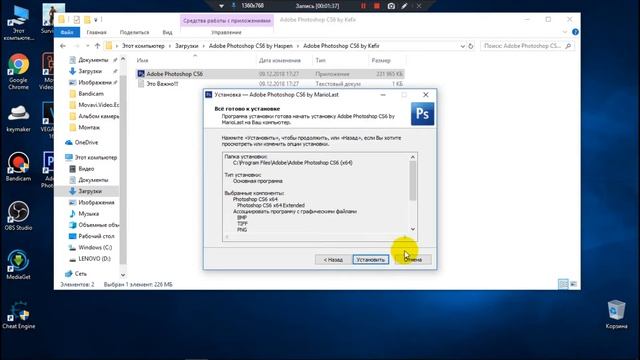640x360 pixels.
Task: Click scroll-down arrow of navigation pane
Action: pos(123,275)
